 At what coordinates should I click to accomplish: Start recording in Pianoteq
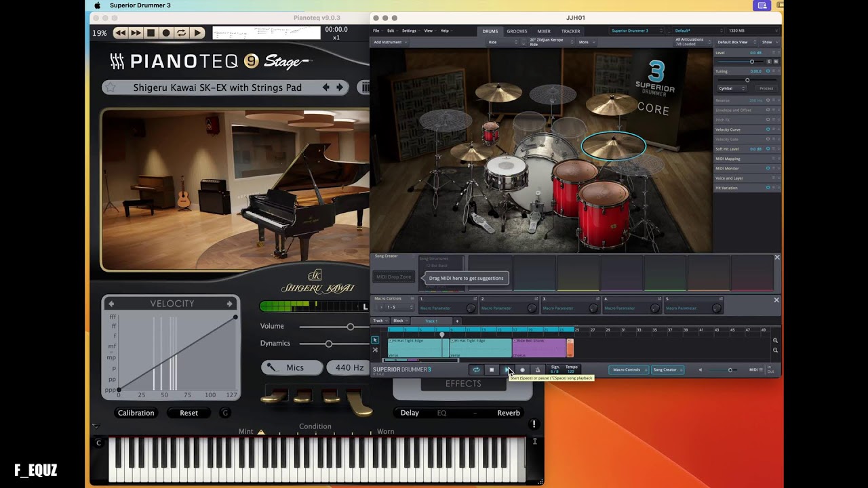(166, 33)
